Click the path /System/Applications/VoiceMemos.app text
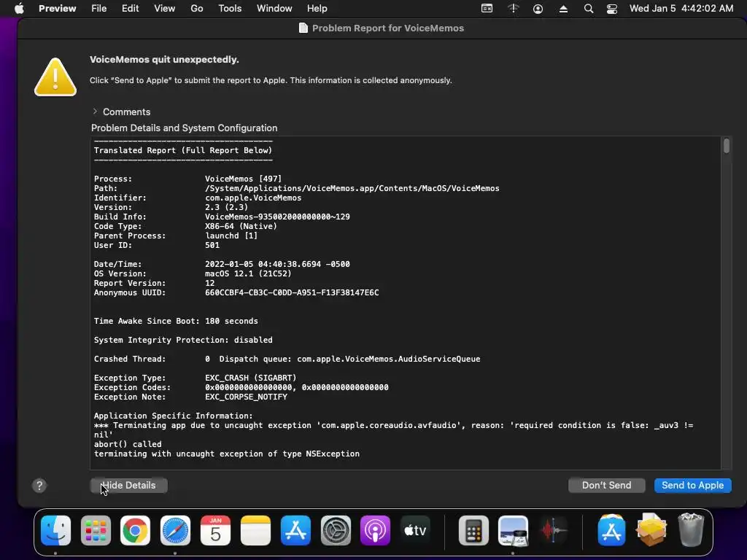 click(352, 188)
